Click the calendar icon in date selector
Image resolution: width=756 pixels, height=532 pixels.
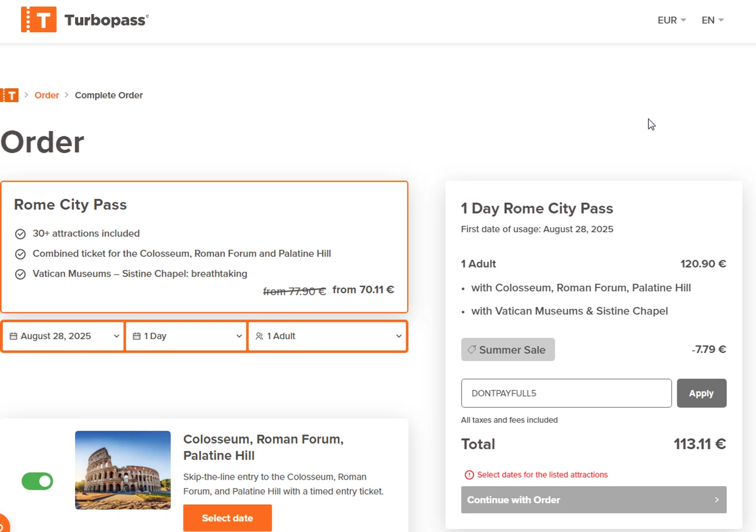pos(14,336)
